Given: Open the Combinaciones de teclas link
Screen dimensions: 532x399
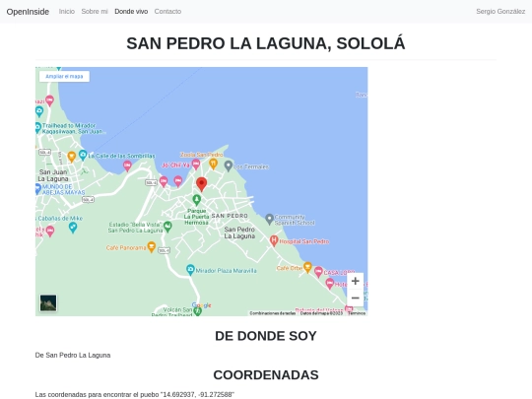Looking at the screenshot, I should (x=273, y=313).
